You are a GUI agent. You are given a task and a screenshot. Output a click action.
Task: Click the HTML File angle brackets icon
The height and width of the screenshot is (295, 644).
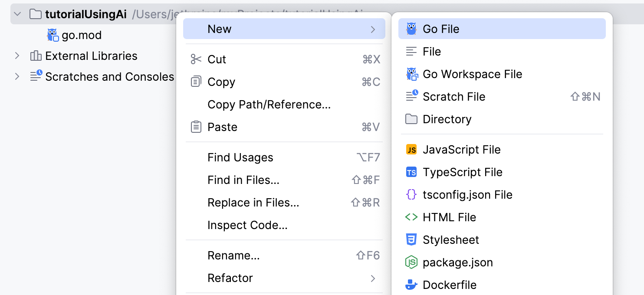411,217
